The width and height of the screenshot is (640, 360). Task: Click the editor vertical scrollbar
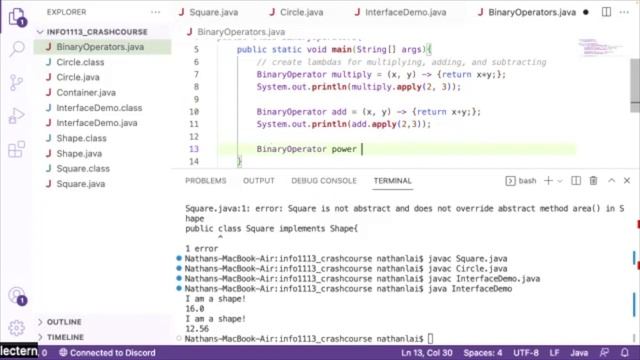coord(635,84)
